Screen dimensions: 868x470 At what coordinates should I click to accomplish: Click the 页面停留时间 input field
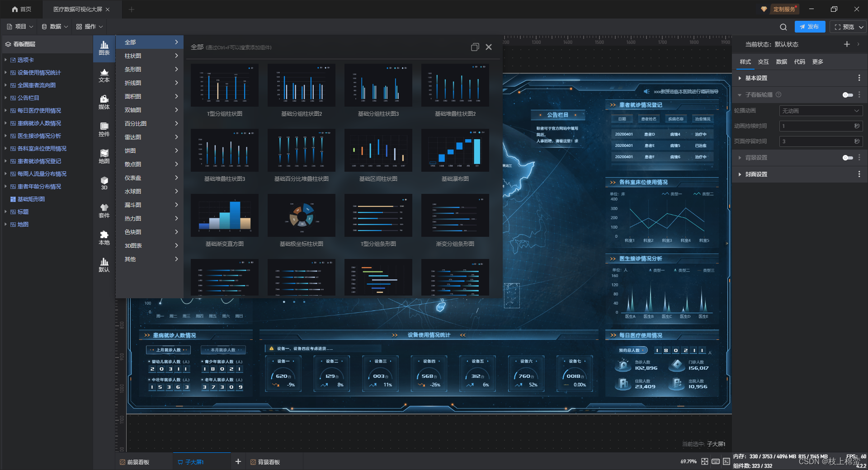pyautogui.click(x=821, y=141)
